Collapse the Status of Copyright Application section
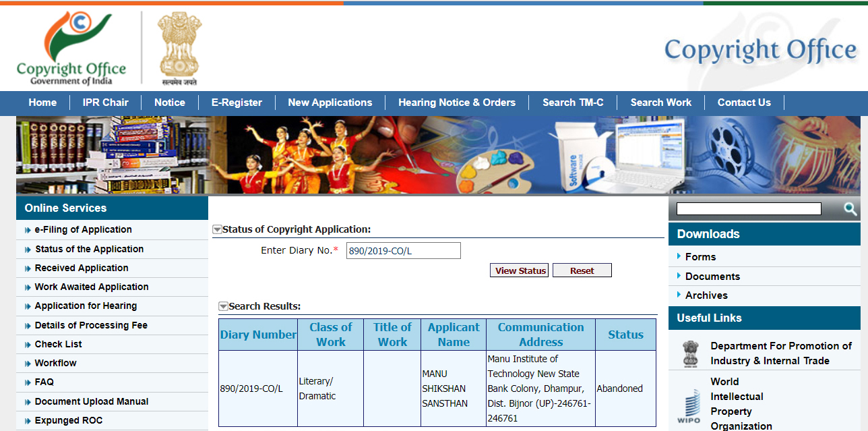Screen dimensions: 868x431 [217, 229]
